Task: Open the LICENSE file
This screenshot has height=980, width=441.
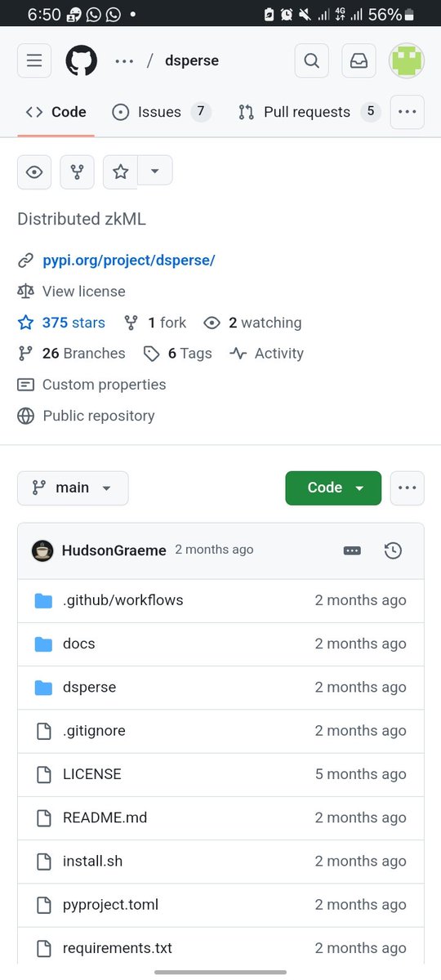Action: coord(92,774)
